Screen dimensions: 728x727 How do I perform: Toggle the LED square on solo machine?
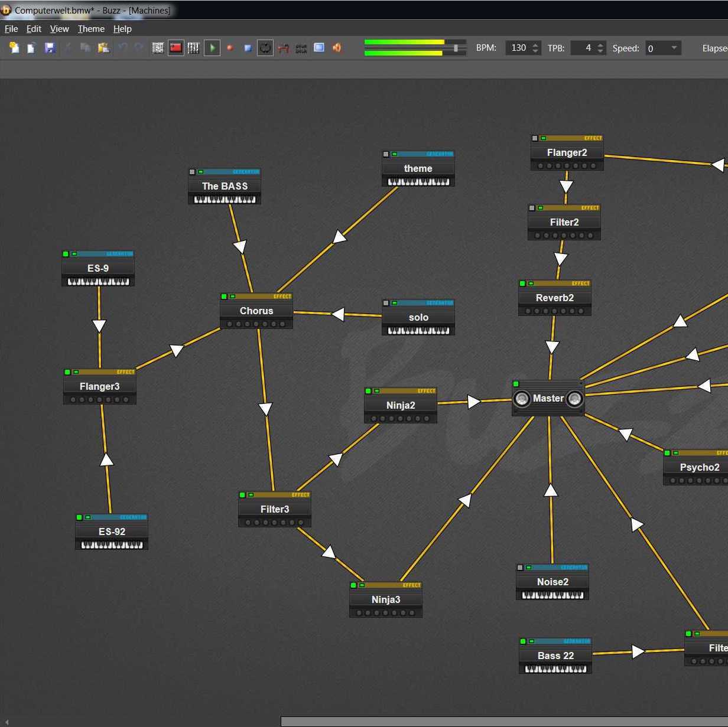386,303
